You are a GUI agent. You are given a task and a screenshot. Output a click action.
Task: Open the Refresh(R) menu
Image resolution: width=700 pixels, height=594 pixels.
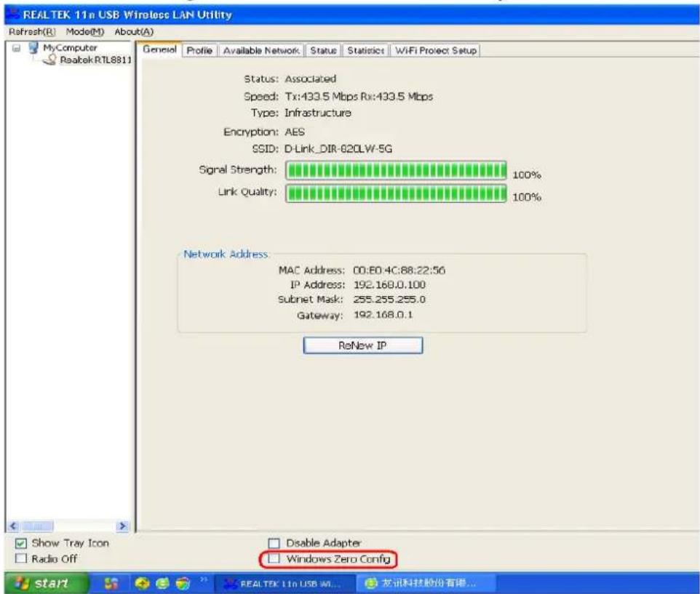[x=32, y=32]
